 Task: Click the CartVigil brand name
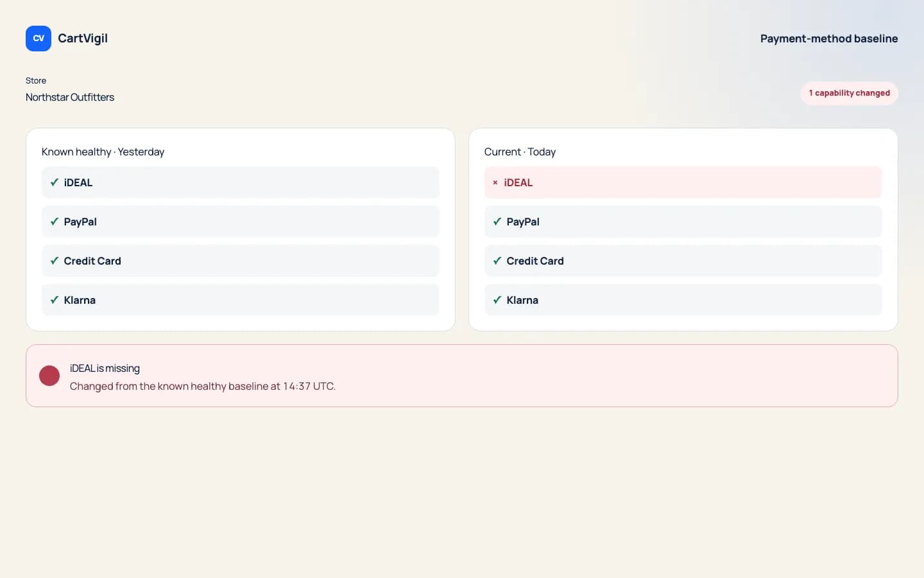83,39
